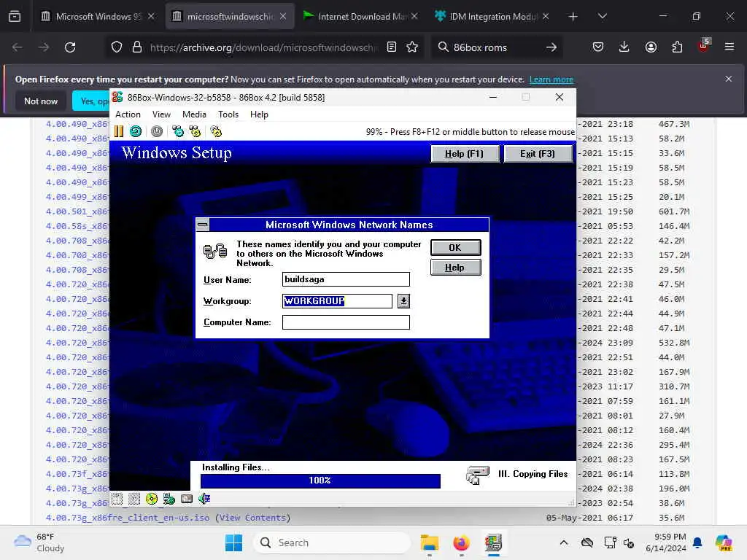Click the teal hard reset icon in 86Box

coord(136,131)
